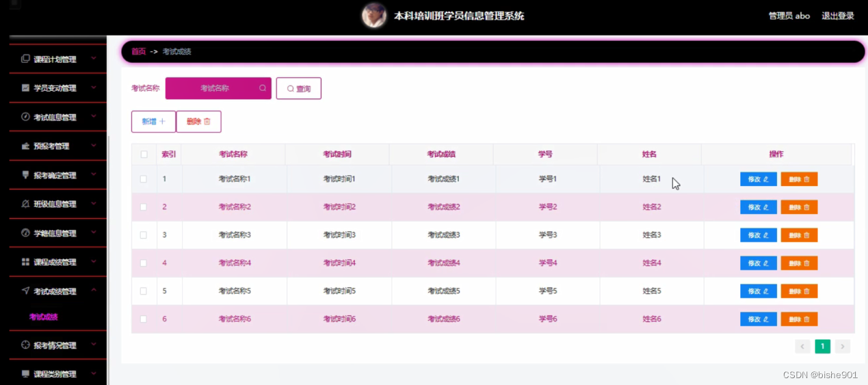Click 修改 for row 考试名称3
The image size is (868, 385).
[759, 235]
